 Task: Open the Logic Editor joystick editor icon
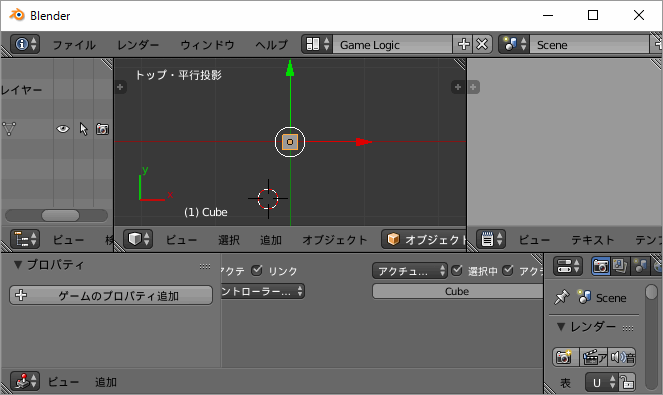tap(25, 381)
